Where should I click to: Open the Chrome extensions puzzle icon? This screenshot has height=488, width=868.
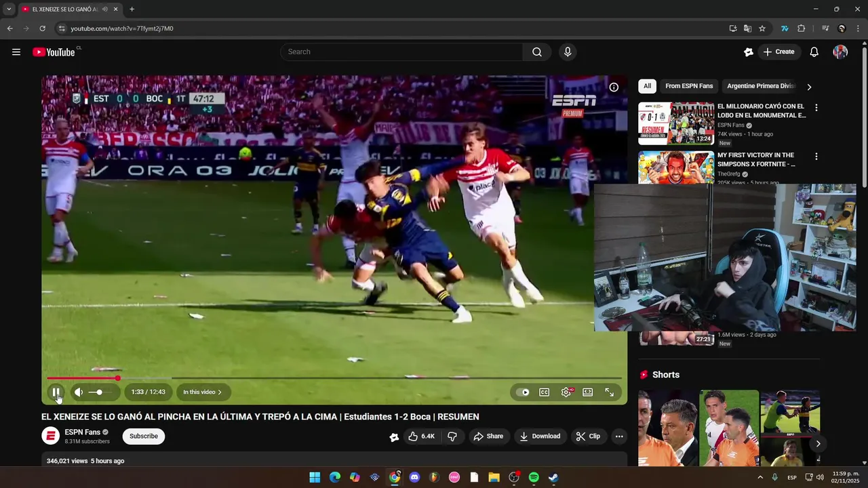(802, 28)
